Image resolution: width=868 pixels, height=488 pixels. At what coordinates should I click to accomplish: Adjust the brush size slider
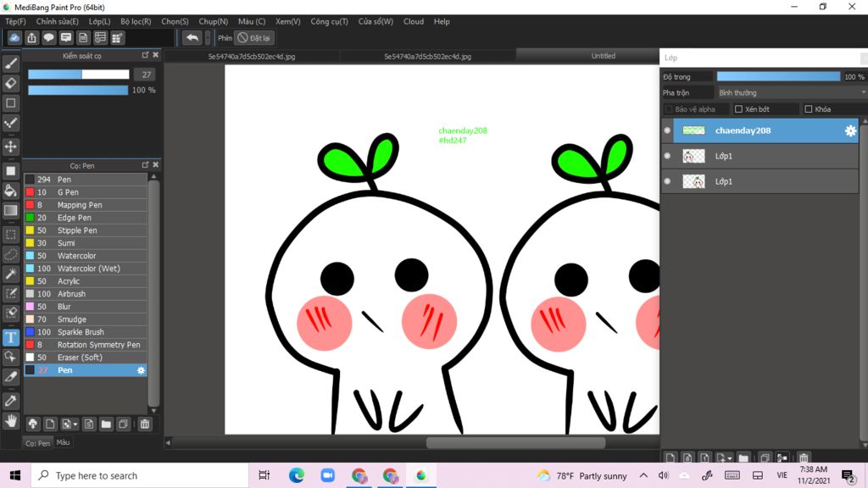(79, 75)
